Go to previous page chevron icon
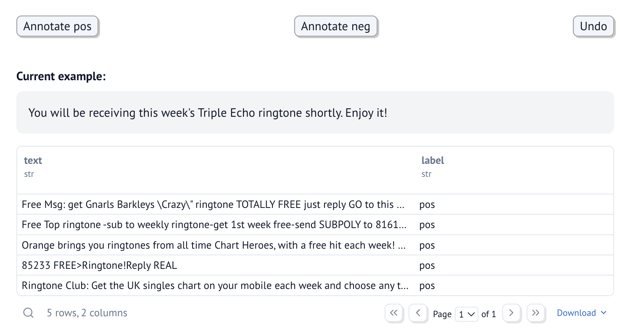 pos(418,313)
